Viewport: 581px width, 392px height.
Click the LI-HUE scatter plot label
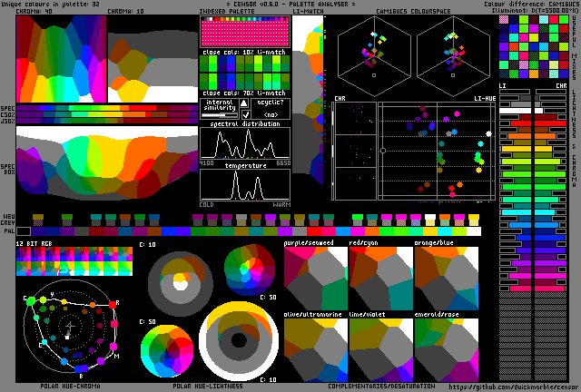pyautogui.click(x=485, y=99)
